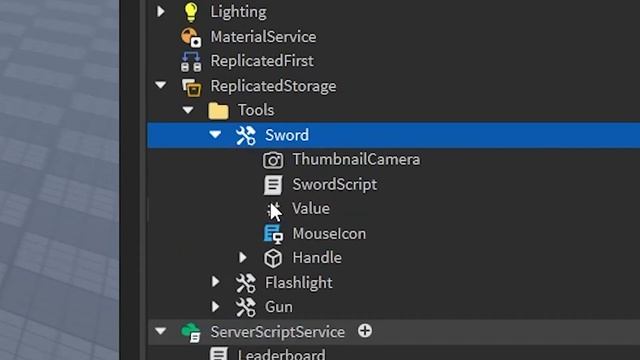Screen dimensions: 640x360
Task: Expand the Gun tool
Action: coord(215,307)
